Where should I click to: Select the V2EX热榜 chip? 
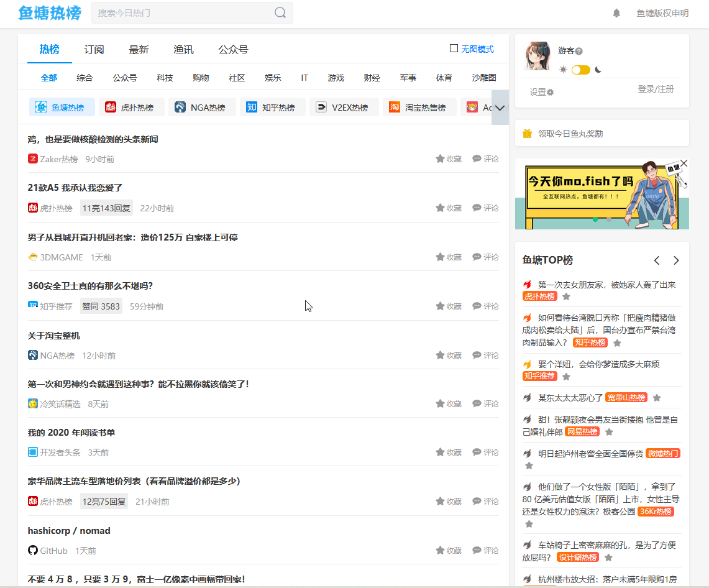click(344, 107)
